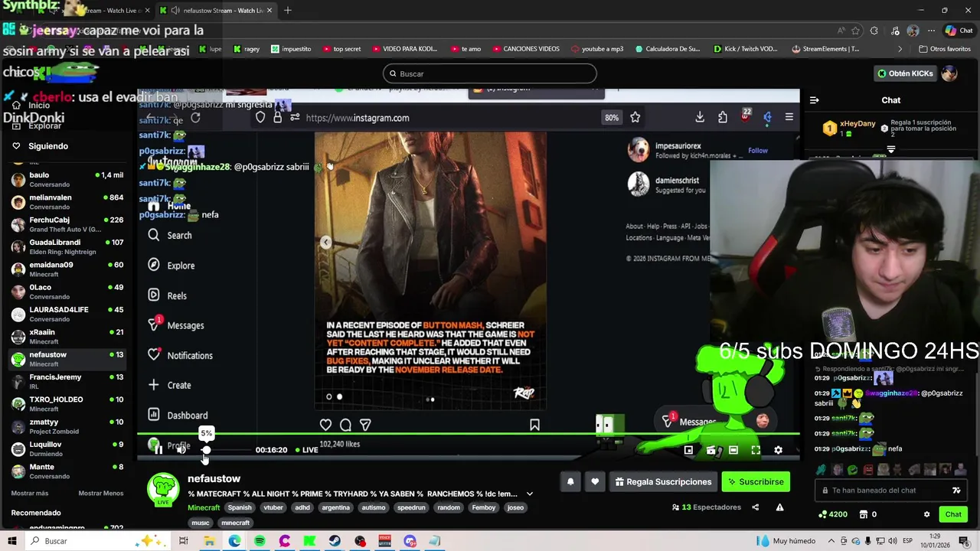980x551 pixels.
Task: Open Windows notification center
Action: tap(964, 541)
